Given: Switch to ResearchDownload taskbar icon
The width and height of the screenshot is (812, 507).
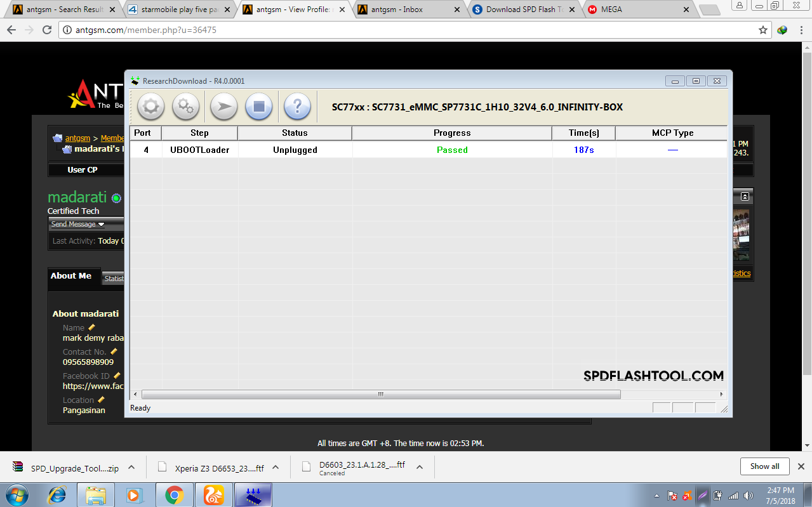Looking at the screenshot, I should (253, 495).
